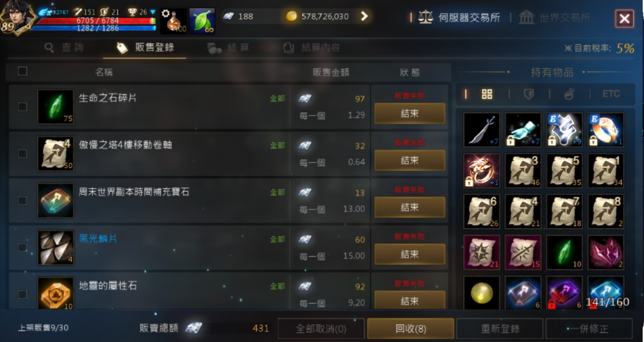Viewport: 644px width, 342px height.
Task: Click the green leaf buff icon
Action: click(x=202, y=20)
